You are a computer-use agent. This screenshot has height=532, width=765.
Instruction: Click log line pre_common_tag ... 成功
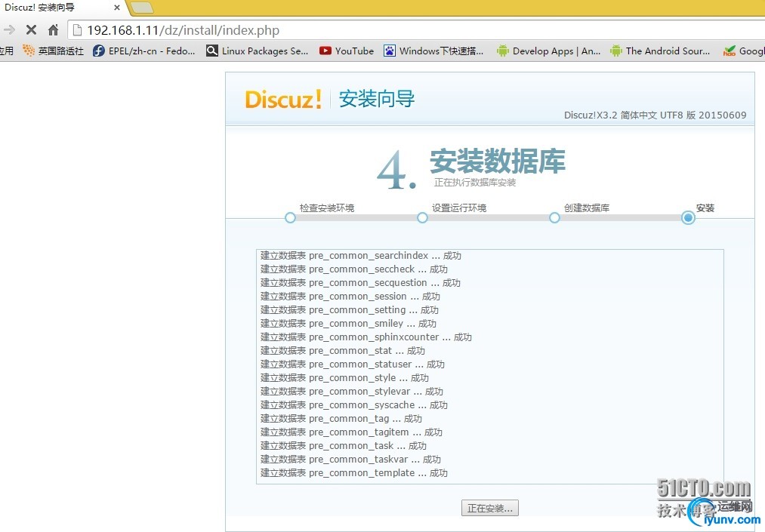341,419
